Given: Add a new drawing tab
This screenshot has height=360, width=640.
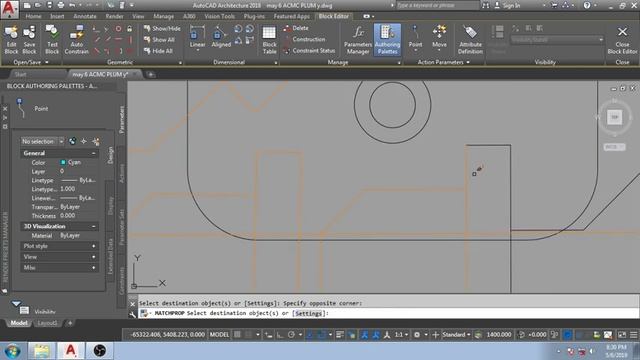Looking at the screenshot, I should [x=151, y=74].
